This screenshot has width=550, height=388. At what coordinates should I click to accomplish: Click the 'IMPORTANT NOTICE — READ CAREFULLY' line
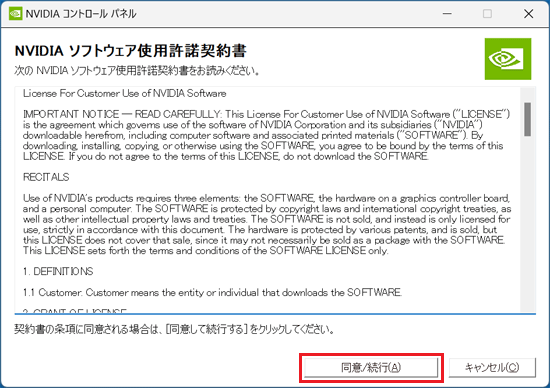267,114
